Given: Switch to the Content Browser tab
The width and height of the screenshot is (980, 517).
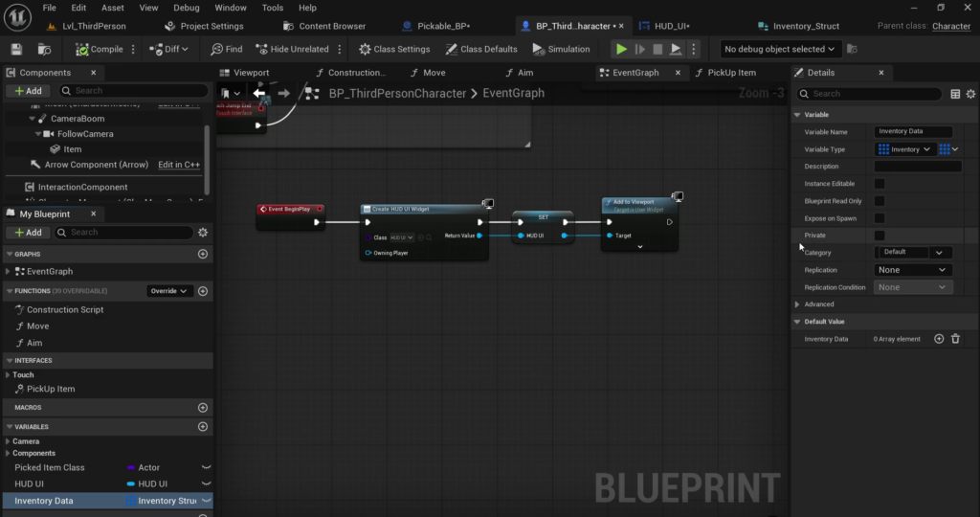Looking at the screenshot, I should click(x=325, y=26).
